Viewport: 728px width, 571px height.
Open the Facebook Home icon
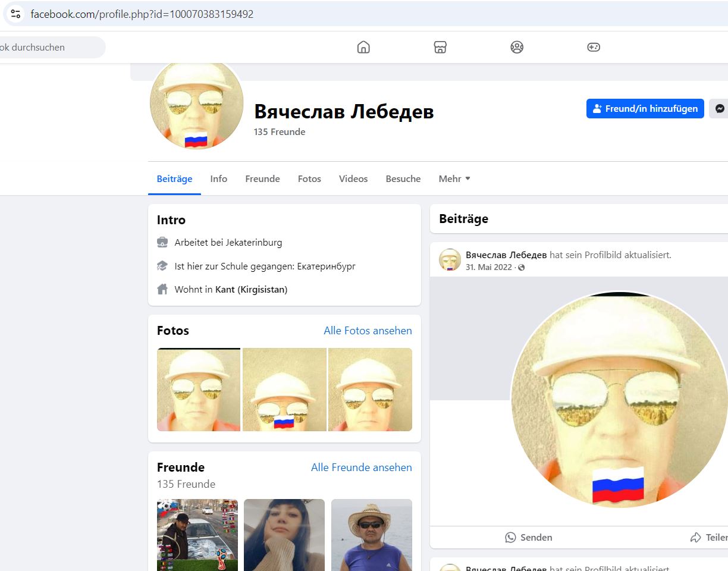pyautogui.click(x=363, y=47)
